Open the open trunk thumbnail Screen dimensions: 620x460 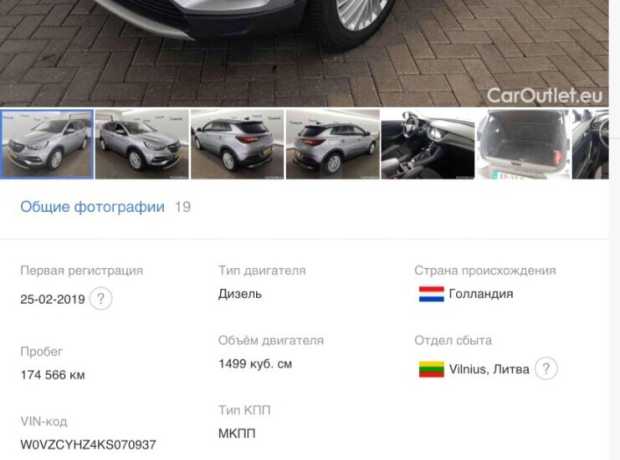pyautogui.click(x=523, y=144)
